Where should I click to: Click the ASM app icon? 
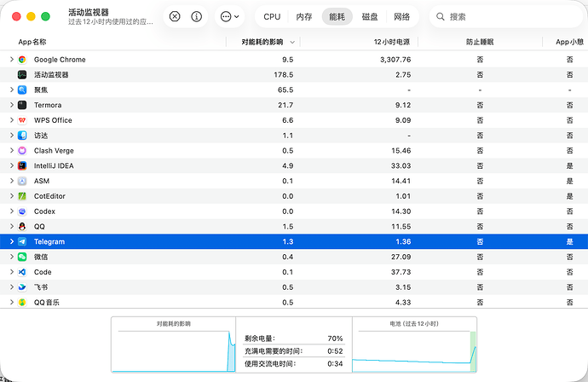(x=22, y=181)
